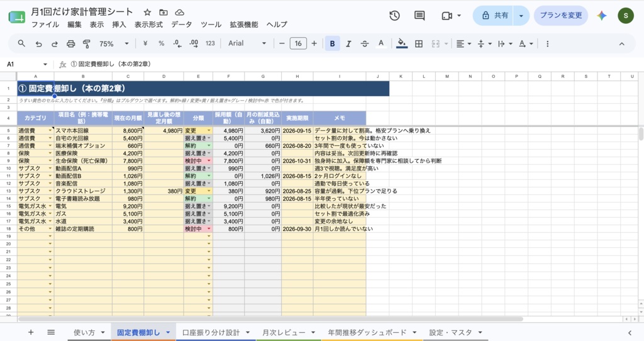
Task: Format selection as yen currency
Action: (145, 43)
